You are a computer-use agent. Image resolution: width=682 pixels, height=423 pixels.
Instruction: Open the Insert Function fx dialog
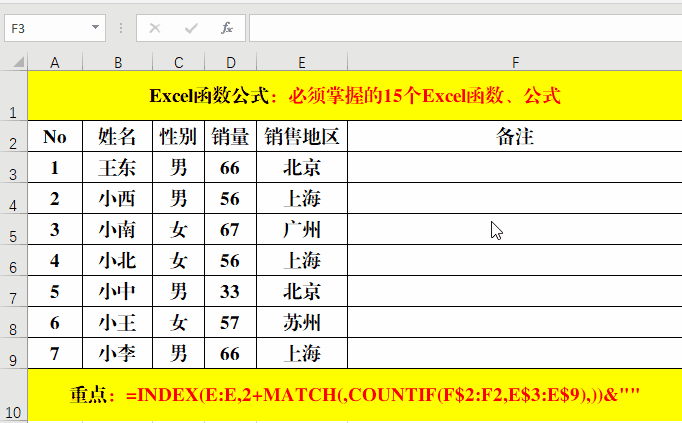tap(227, 28)
